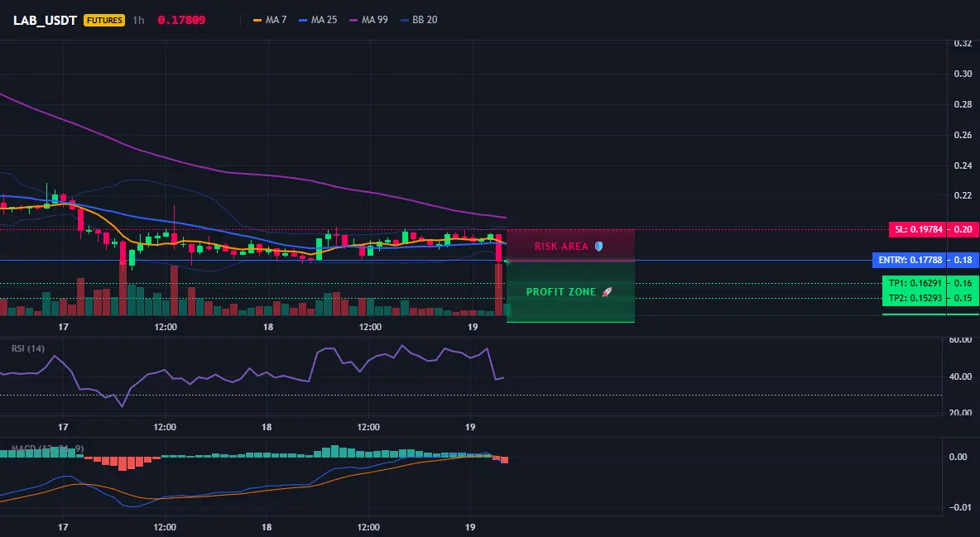Select the TP1: 0.16291 label
980x537 pixels.
915,283
